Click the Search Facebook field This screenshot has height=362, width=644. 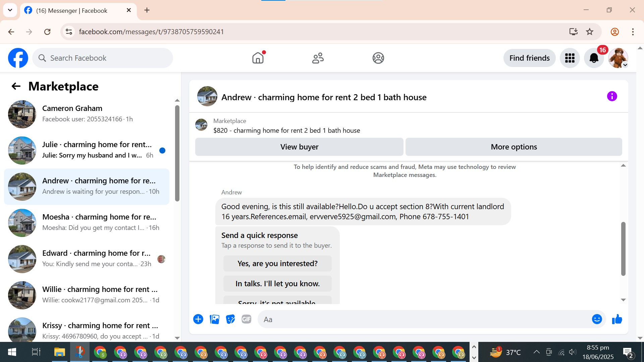click(103, 58)
